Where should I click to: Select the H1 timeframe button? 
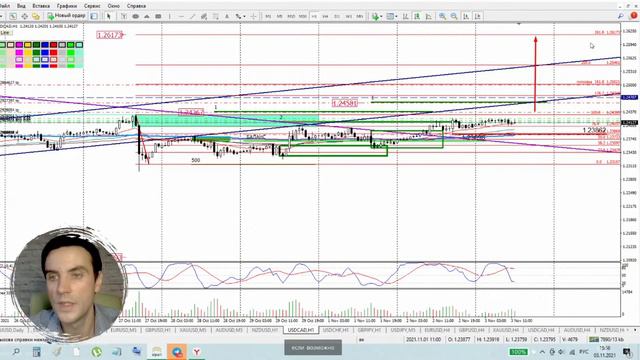click(314, 16)
